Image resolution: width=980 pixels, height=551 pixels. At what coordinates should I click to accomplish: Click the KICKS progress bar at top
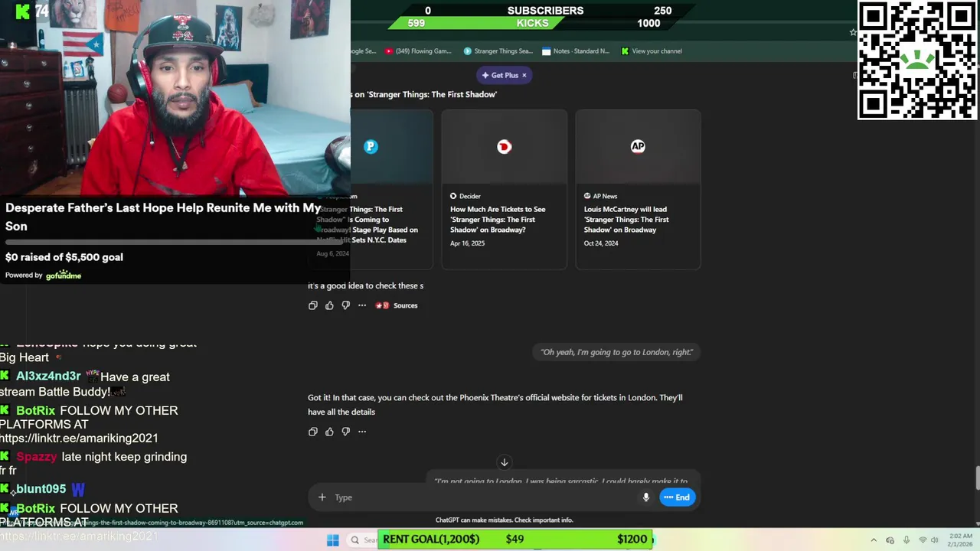(x=532, y=24)
